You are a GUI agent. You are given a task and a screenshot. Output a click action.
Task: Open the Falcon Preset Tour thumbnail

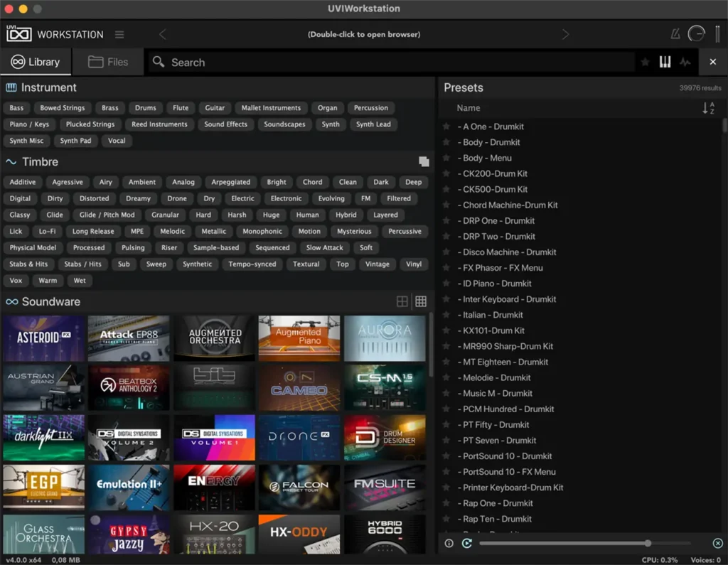(299, 488)
